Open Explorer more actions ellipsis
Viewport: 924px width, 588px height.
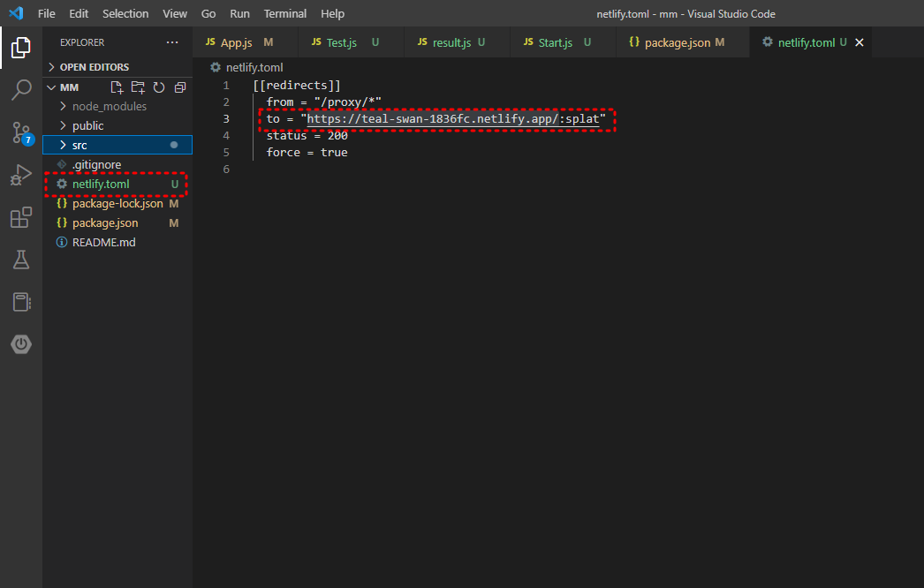[x=172, y=42]
